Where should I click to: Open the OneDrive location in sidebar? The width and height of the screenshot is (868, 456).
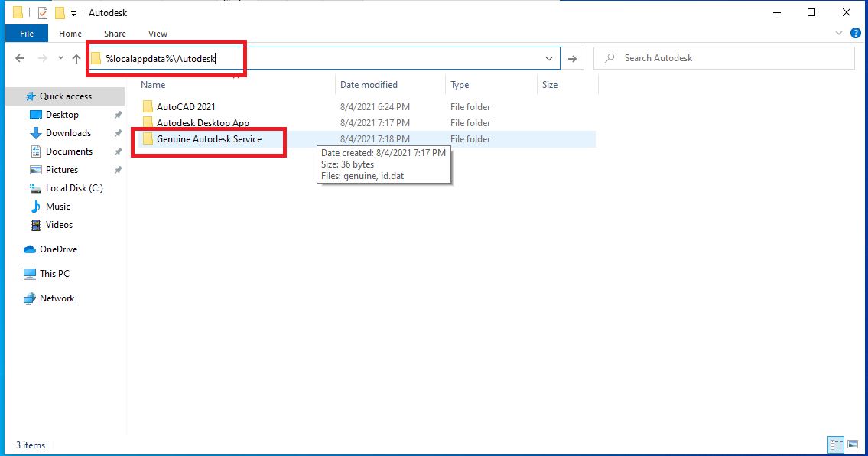point(58,249)
